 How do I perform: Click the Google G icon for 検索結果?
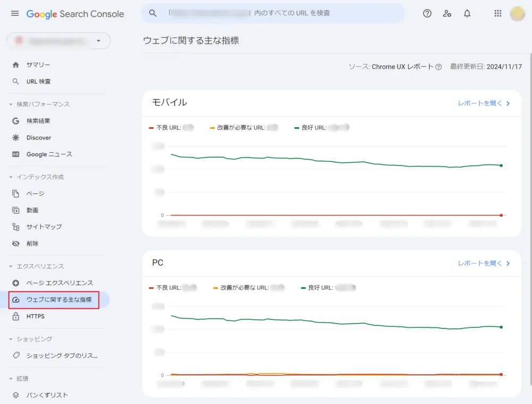click(15, 121)
